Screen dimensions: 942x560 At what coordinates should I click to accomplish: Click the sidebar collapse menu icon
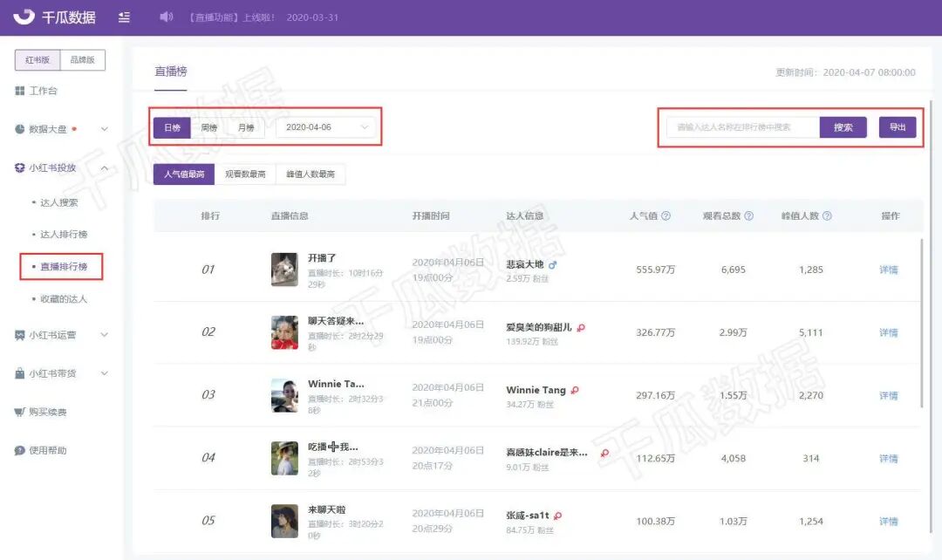(124, 17)
